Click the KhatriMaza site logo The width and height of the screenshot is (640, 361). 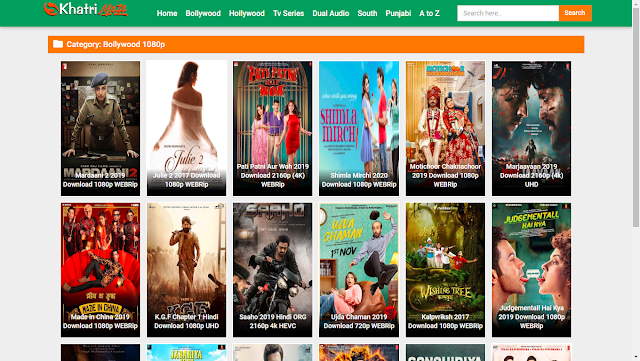click(x=86, y=9)
